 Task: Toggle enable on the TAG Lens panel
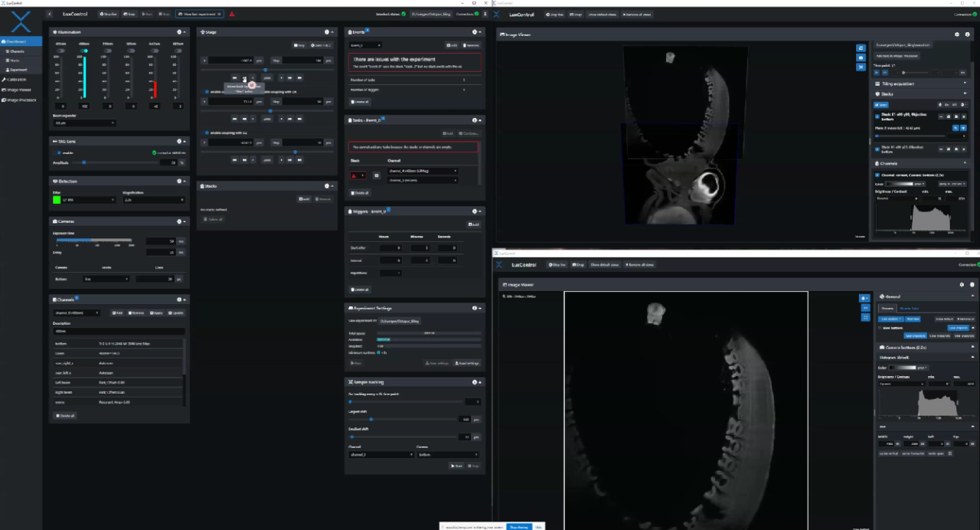click(x=57, y=153)
